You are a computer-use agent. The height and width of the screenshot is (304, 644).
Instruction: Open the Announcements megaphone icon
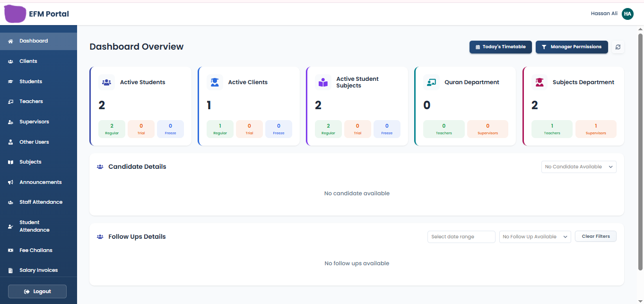[x=10, y=182]
